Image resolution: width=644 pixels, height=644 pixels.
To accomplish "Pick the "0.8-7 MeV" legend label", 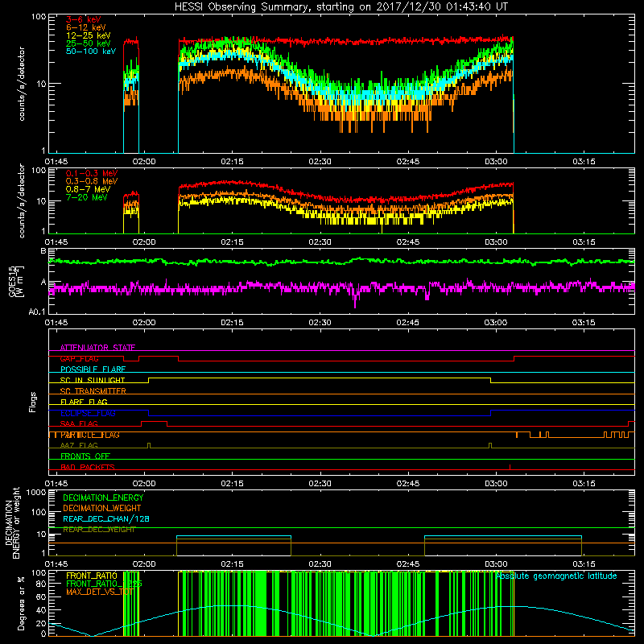I will pyautogui.click(x=88, y=189).
